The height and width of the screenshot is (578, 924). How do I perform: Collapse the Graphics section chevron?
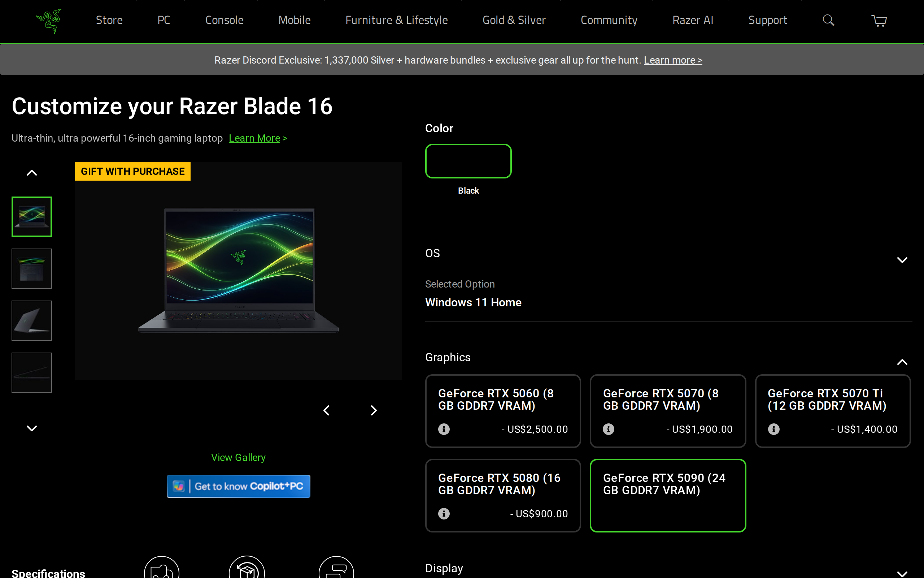[x=902, y=362]
